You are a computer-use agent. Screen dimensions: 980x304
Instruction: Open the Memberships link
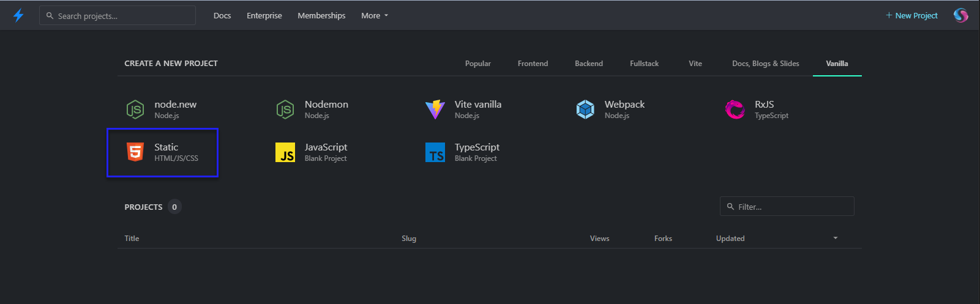point(321,16)
